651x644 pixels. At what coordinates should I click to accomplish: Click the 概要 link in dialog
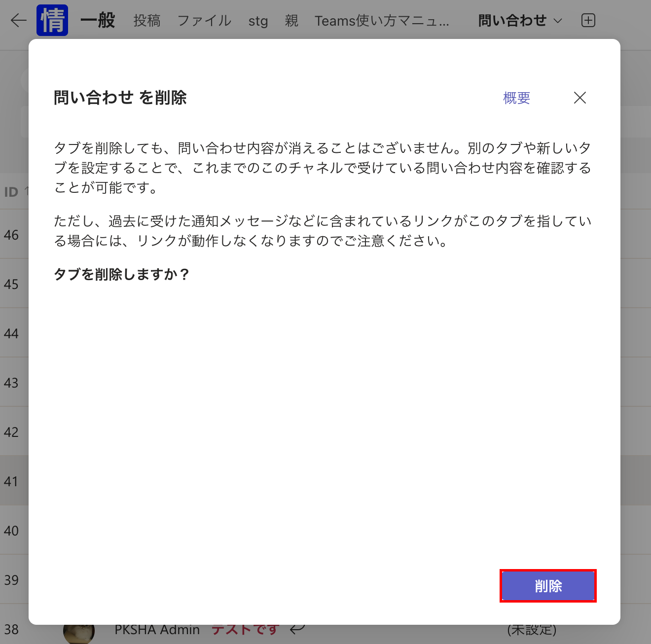[x=516, y=98]
